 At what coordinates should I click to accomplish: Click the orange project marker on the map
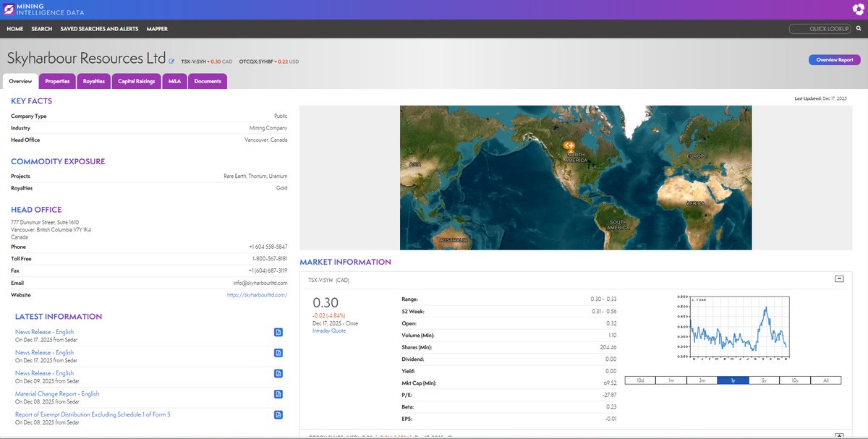[x=569, y=145]
